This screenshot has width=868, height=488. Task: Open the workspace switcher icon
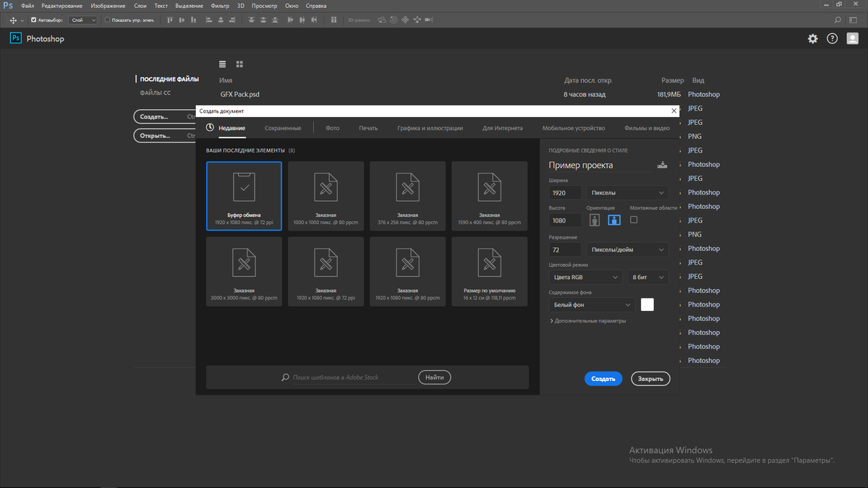854,20
